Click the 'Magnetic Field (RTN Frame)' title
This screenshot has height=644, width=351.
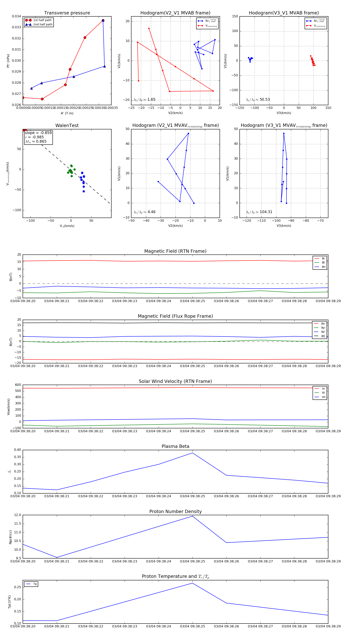point(175,251)
